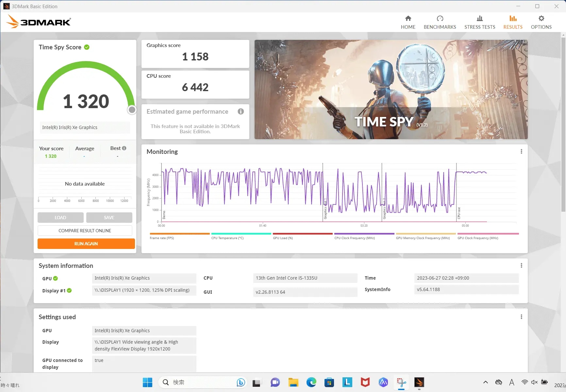Open File Explorer from taskbar
Screen dimensions: 566x392
[x=293, y=382]
